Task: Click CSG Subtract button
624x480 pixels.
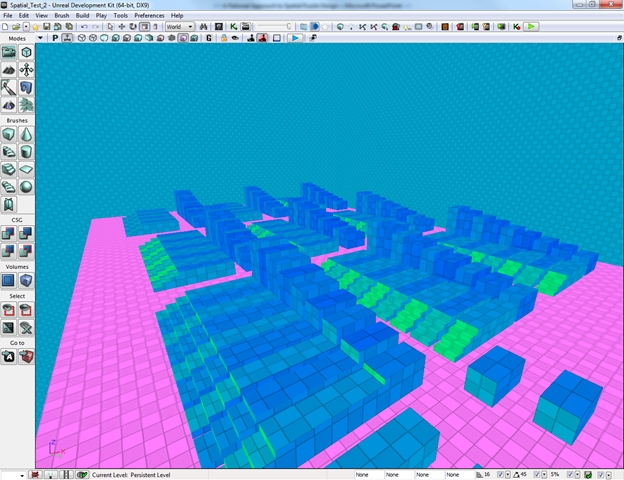Action: point(26,234)
